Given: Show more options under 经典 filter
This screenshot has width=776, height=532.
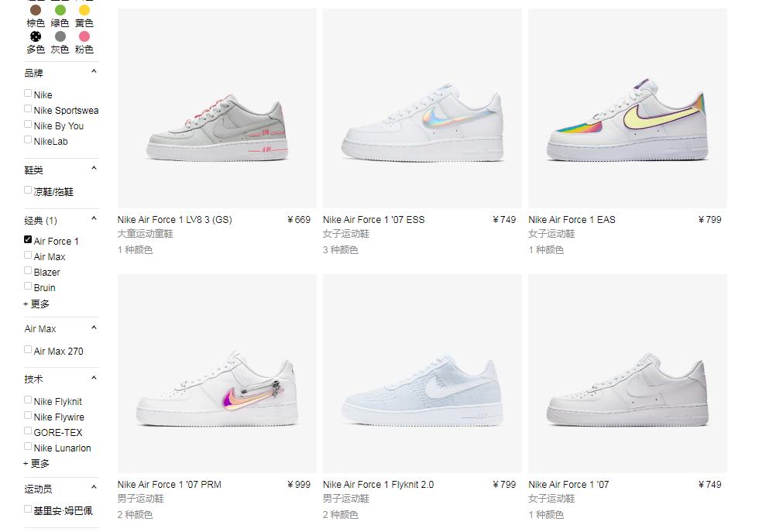Looking at the screenshot, I should pyautogui.click(x=36, y=304).
